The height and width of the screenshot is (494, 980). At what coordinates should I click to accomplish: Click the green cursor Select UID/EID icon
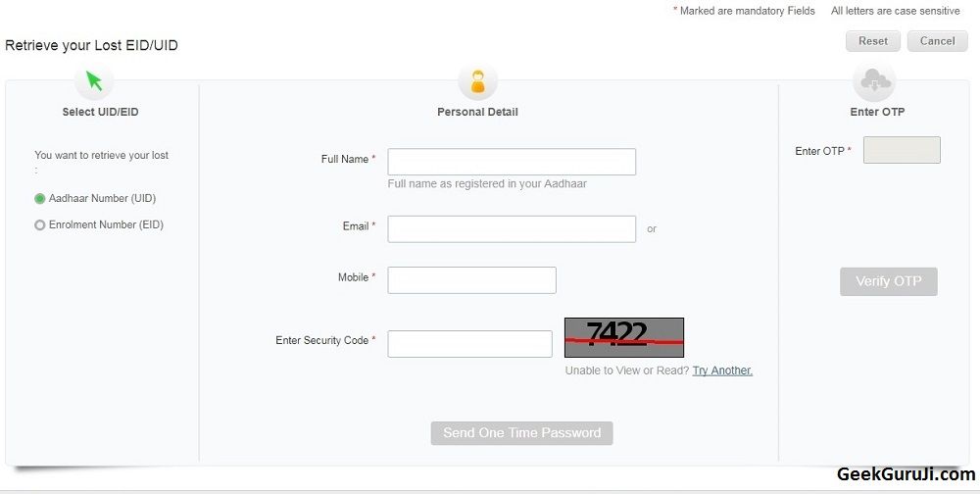click(94, 81)
